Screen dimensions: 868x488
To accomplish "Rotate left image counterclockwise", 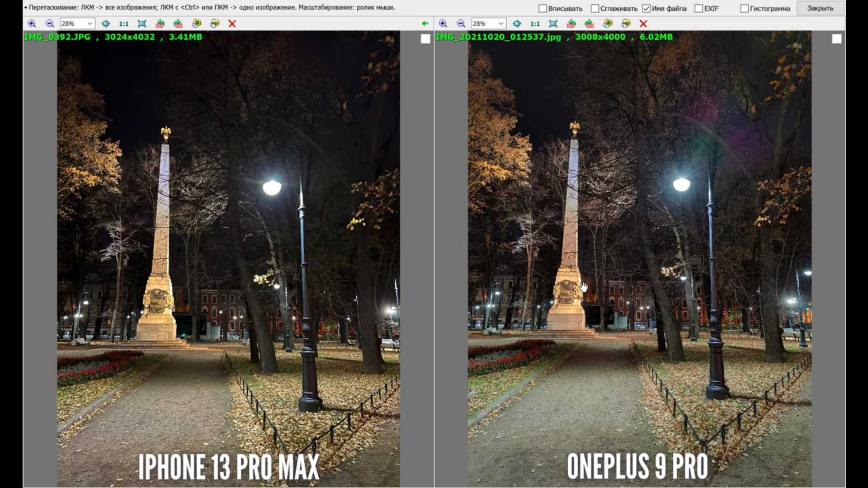I will pyautogui.click(x=160, y=23).
